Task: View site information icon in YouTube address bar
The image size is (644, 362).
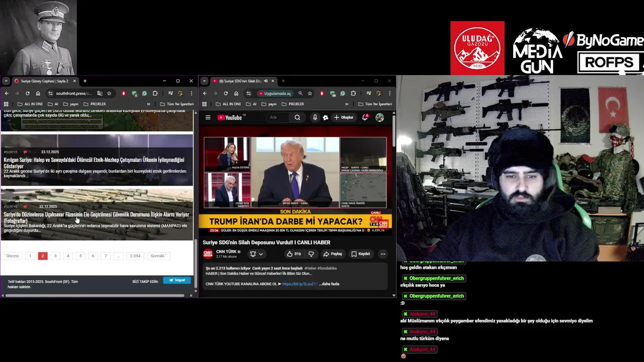Action: tap(249, 94)
